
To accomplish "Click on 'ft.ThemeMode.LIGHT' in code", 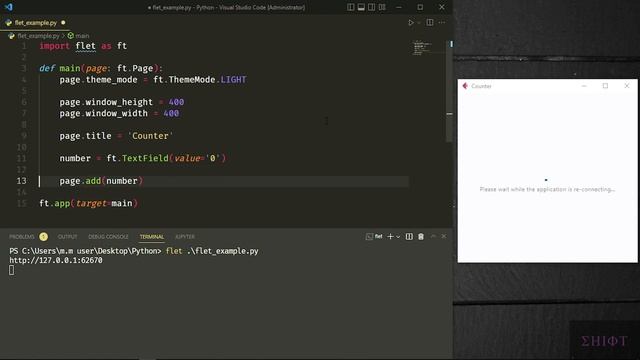I will [200, 80].
